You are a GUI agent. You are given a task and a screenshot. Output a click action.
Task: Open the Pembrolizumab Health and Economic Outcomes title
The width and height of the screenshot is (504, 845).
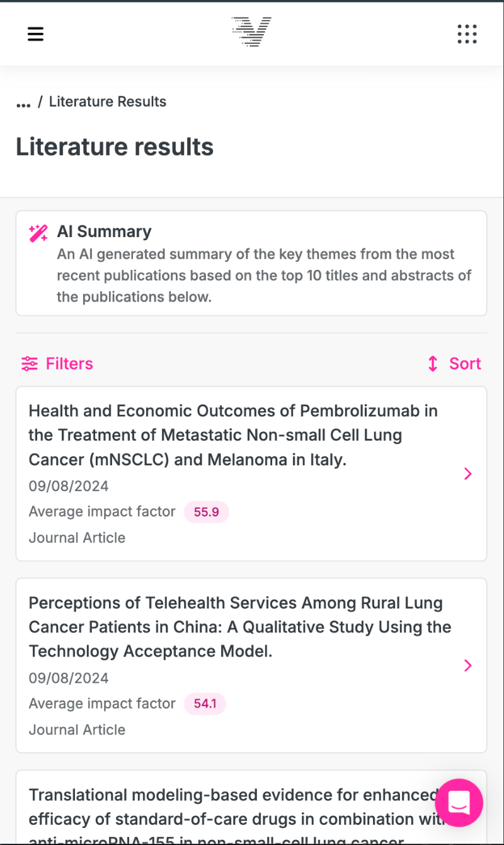click(233, 435)
